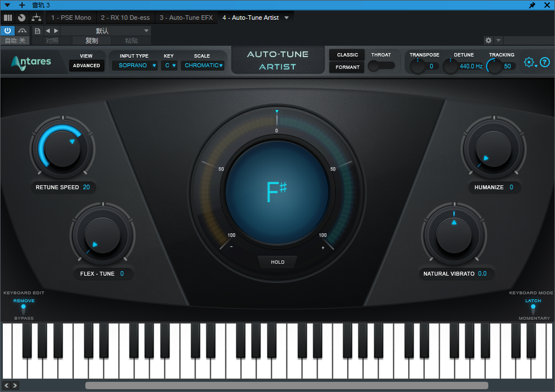Viewport: 555px width, 392px height.
Task: Click the sidechain curve icon next to power
Action: (x=22, y=31)
